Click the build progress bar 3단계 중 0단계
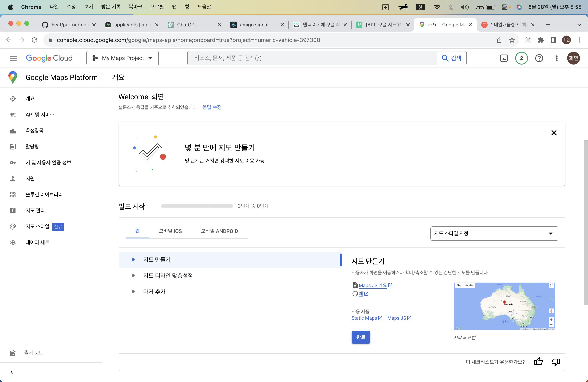Screen dimensions: 588x382 (x=197, y=206)
